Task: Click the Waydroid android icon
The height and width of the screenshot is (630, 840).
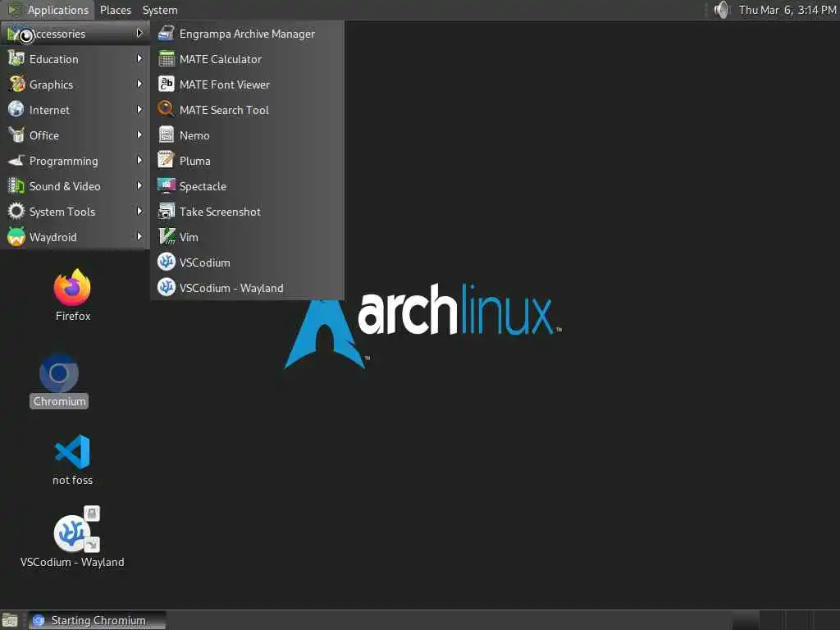Action: (16, 237)
